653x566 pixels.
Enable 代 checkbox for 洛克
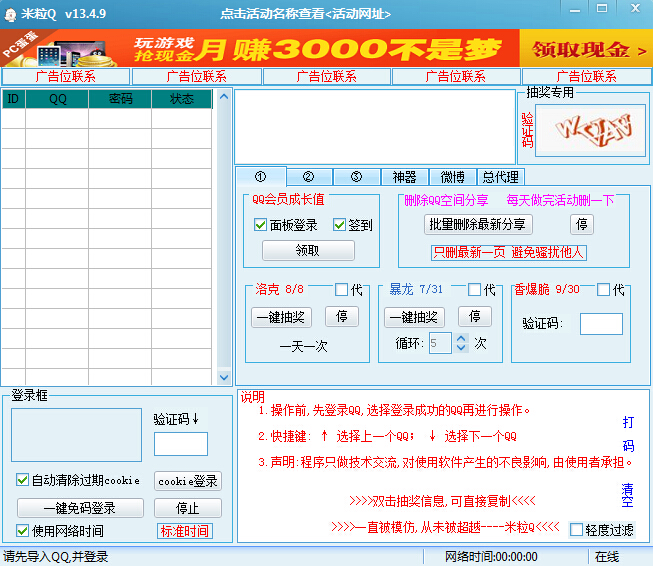pyautogui.click(x=342, y=290)
